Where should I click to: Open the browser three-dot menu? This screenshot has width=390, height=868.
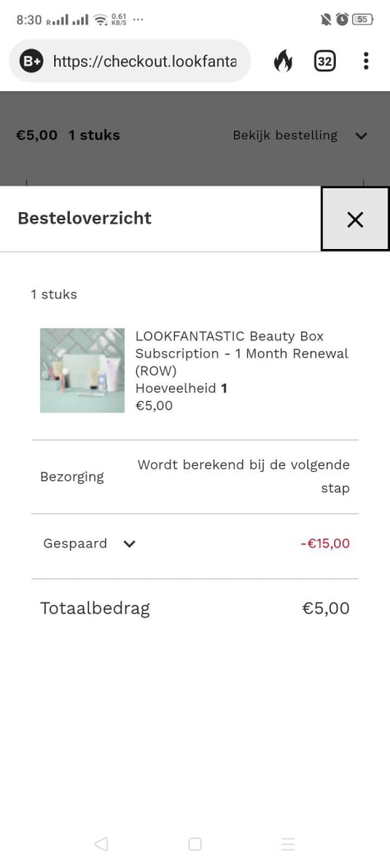365,61
